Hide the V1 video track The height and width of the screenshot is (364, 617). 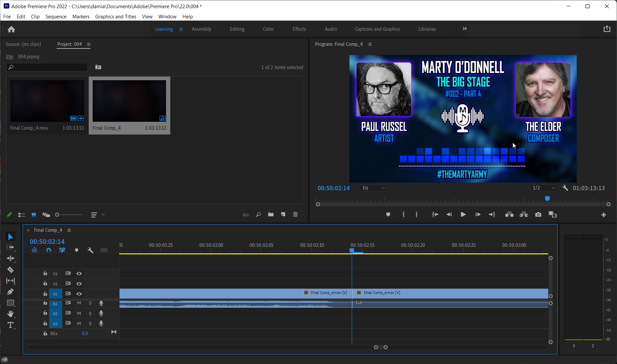79,294
